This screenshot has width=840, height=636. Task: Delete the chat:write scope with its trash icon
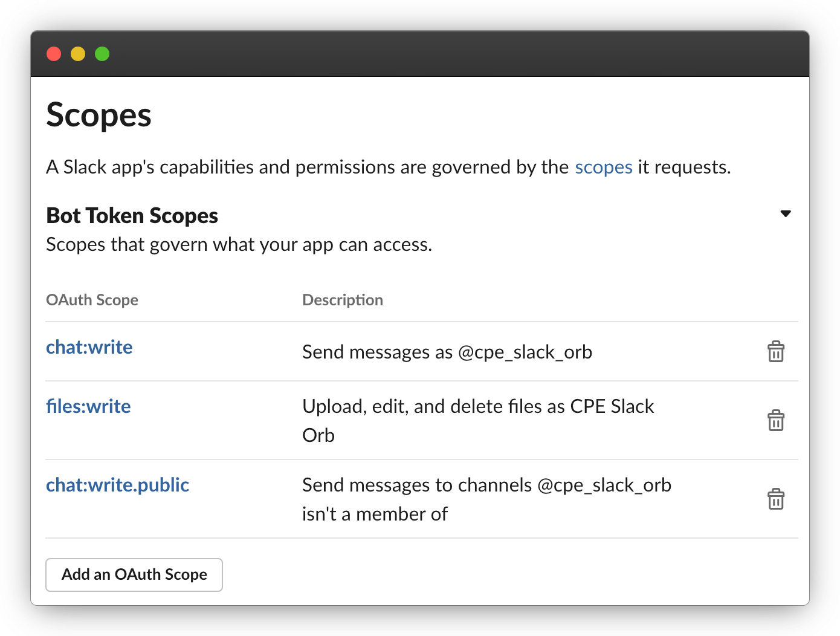point(776,351)
